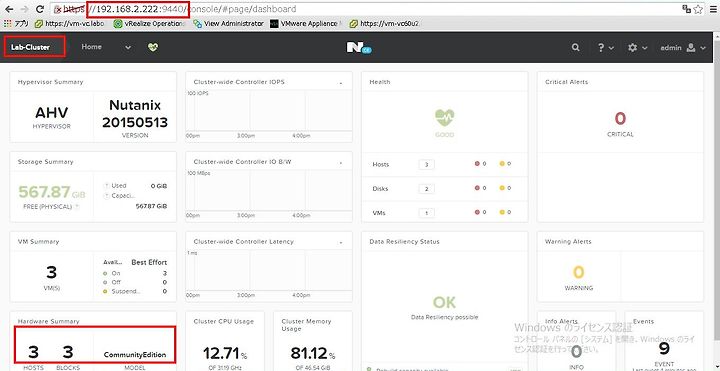The image size is (720, 371).
Task: Open the View Administrator bookmark
Action: pos(228,23)
